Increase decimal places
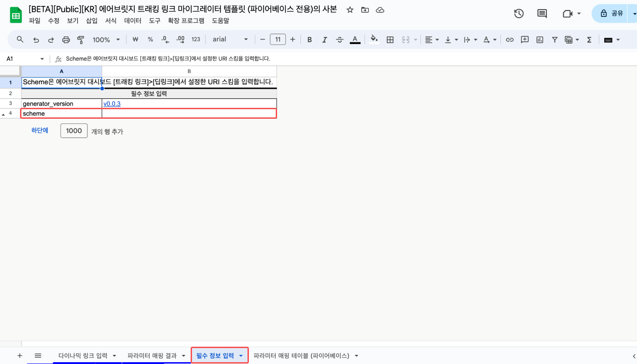The width and height of the screenshot is (637, 364). [x=180, y=40]
